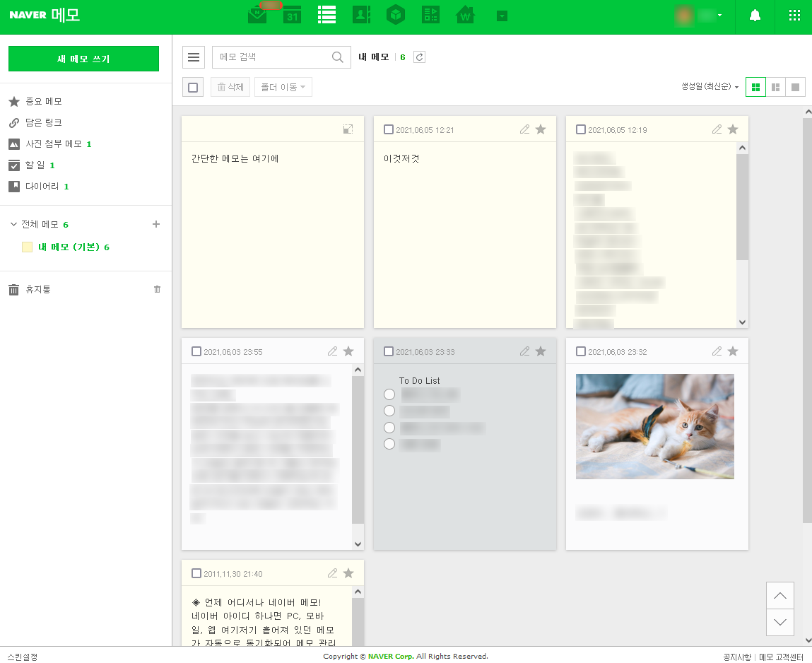Jump to top with up arrow button
The image size is (812, 663).
pyautogui.click(x=780, y=596)
